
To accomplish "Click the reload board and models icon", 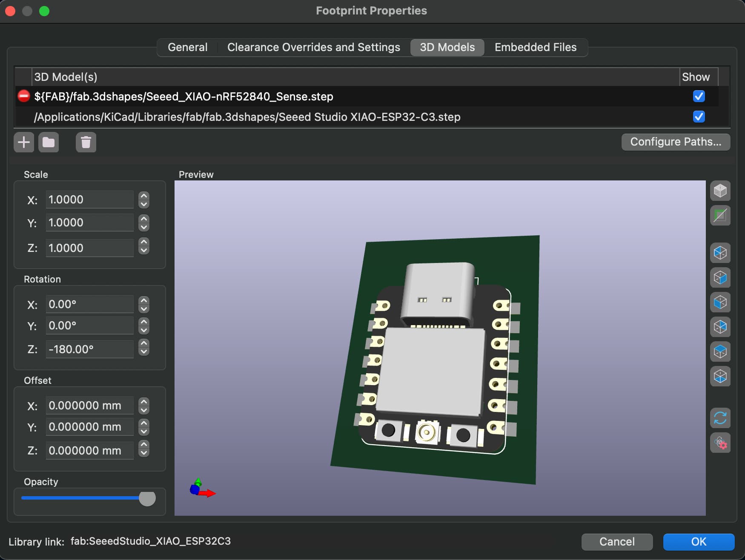I will [x=720, y=418].
